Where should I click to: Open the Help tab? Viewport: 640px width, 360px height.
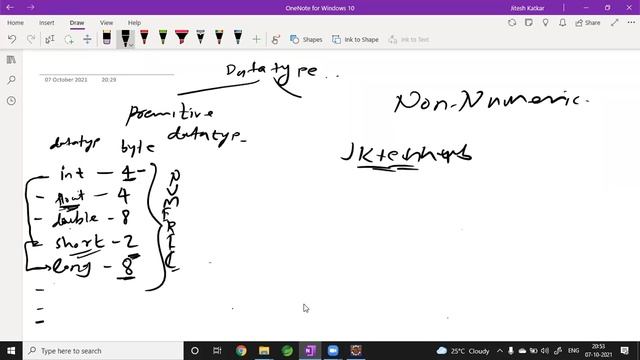click(134, 23)
